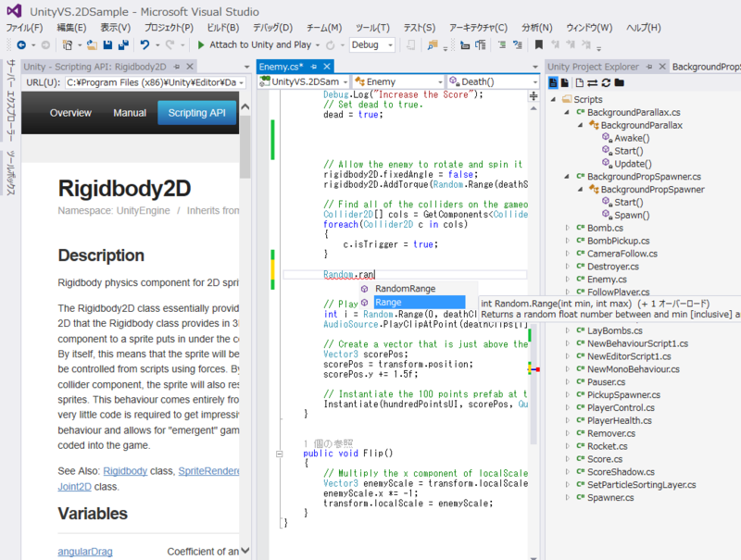Viewport: 741px width, 560px height.
Task: Expand the Enemy.cs tree node
Action: pos(567,279)
